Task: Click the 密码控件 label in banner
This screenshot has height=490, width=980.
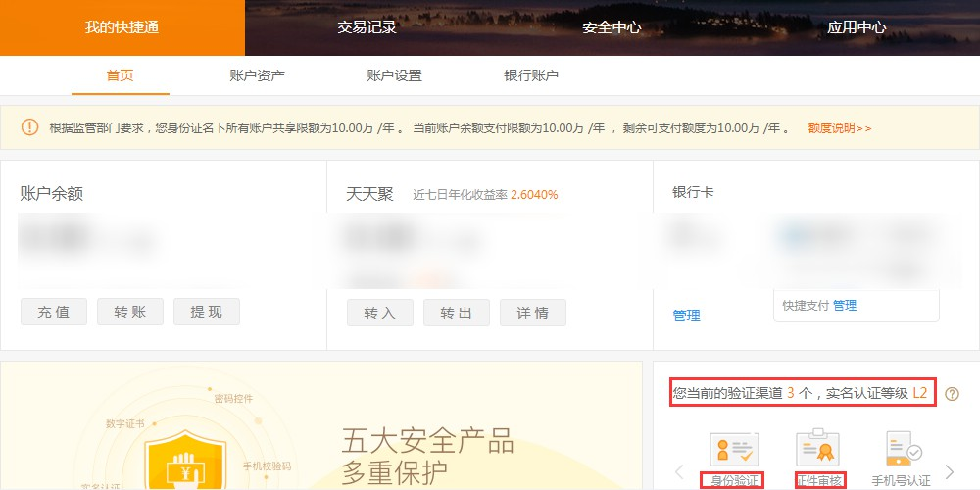Action: point(234,399)
